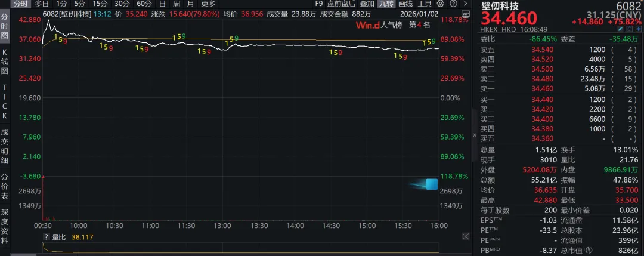Switch to the 月 monthly chart tab
This screenshot has width=644, height=256.
point(190,4)
